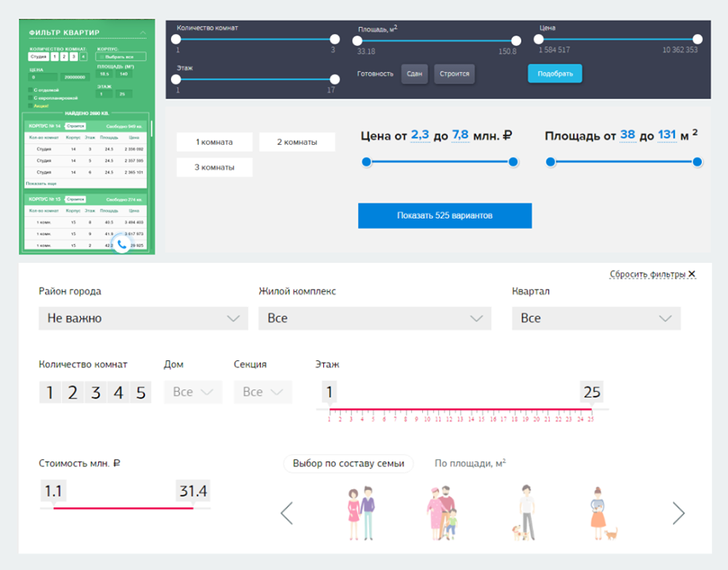Toggle the «Сдан» readiness option
This screenshot has width=728, height=570.
tap(414, 74)
